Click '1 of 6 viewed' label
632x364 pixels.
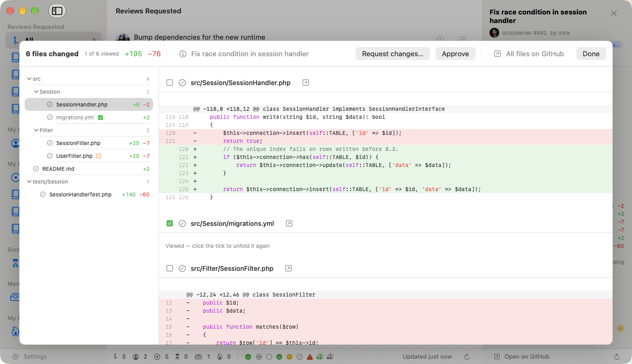click(102, 54)
